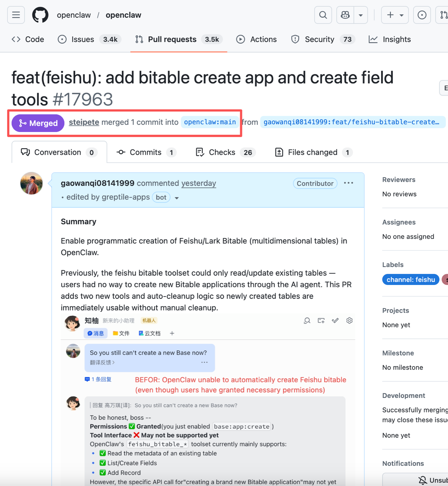Viewport: 448px width, 486px height.
Task: Open the comment's three-dot options menu
Action: (x=348, y=183)
